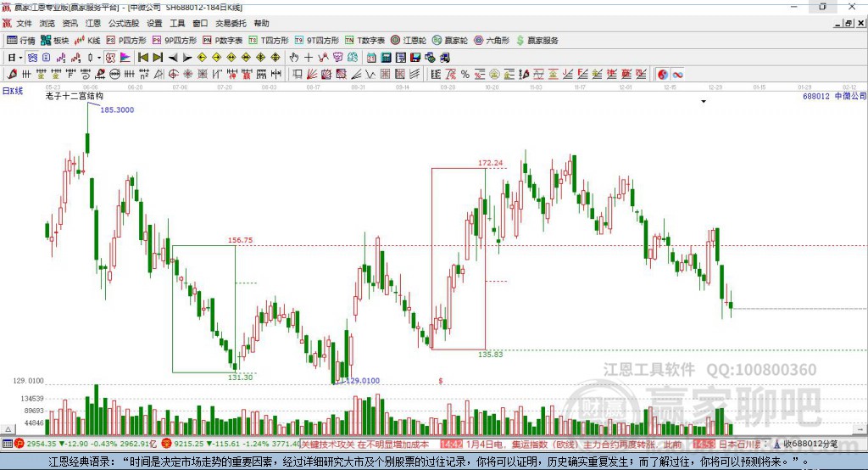Open the P数字表 tool
868x470 pixels.
click(x=223, y=41)
